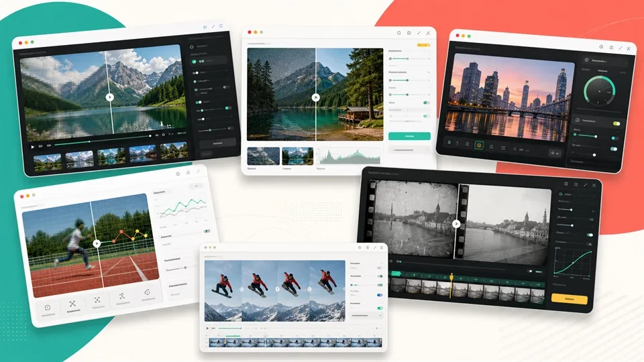Open the dropdown below the teal button in the lake window
This screenshot has width=644, height=362.
[409, 150]
